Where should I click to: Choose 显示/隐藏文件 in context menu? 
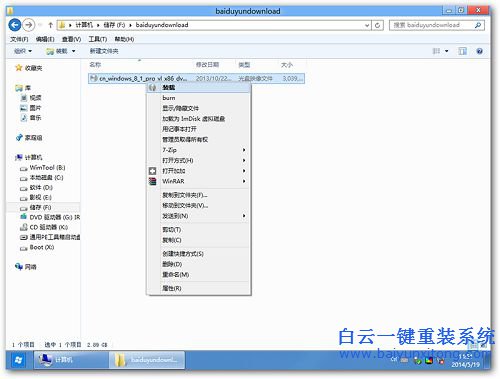199,108
